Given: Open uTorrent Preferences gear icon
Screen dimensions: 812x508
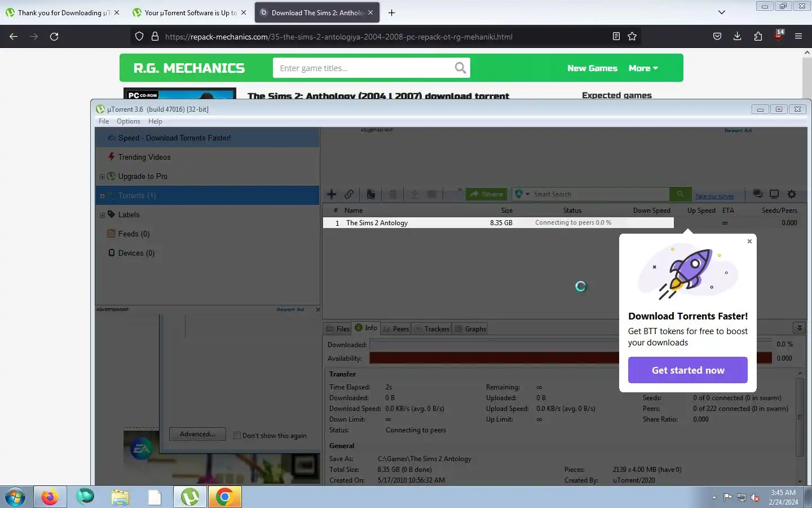Looking at the screenshot, I should click(x=792, y=194).
